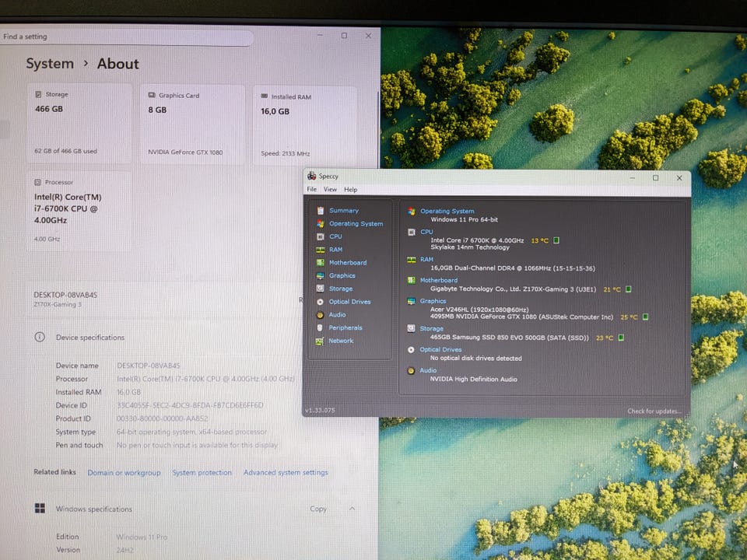Select CPU chip icon in Speccy sidebar
This screenshot has width=747, height=560.
coord(321,236)
